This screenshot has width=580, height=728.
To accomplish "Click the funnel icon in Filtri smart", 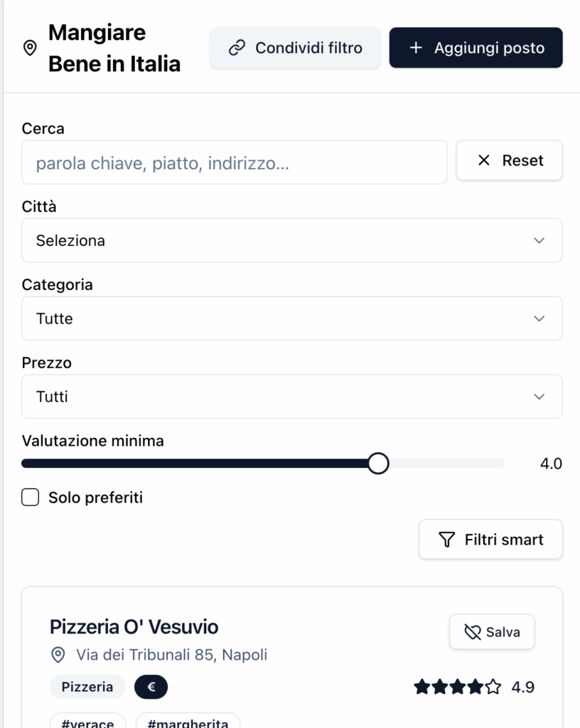I will pos(447,540).
